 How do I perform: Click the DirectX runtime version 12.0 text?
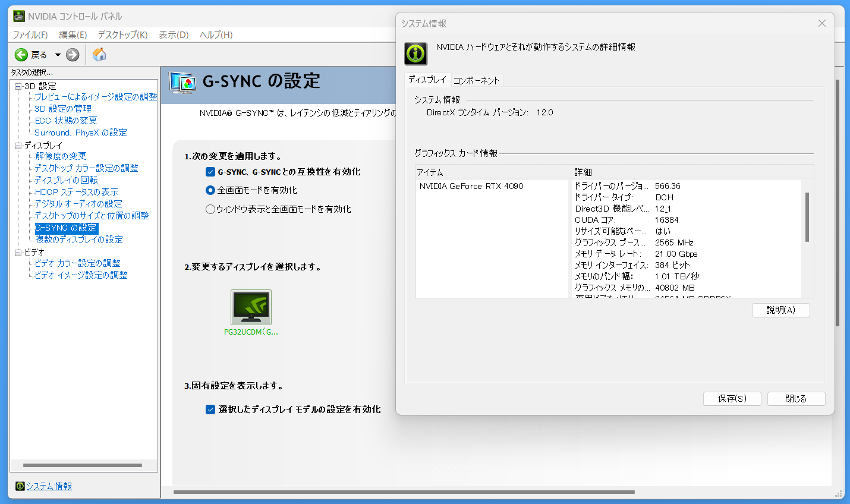point(544,112)
